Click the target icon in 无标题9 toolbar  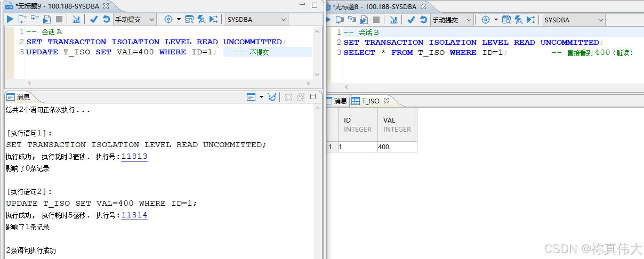[x=168, y=20]
